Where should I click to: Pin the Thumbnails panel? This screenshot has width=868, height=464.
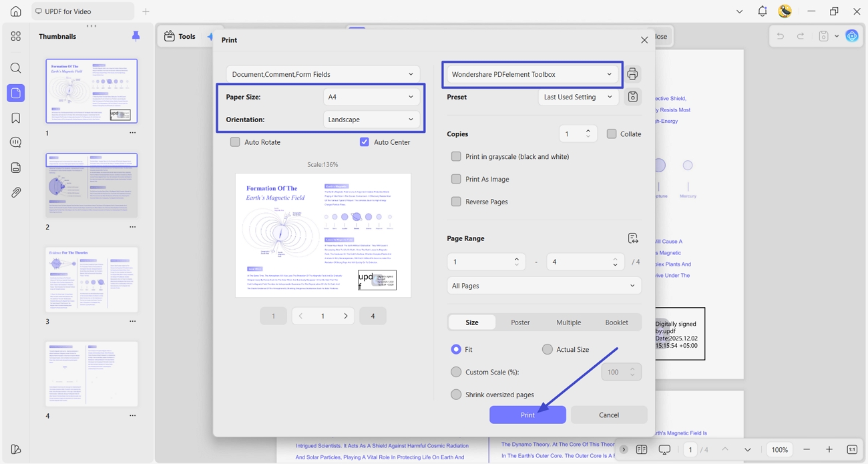[x=136, y=36]
